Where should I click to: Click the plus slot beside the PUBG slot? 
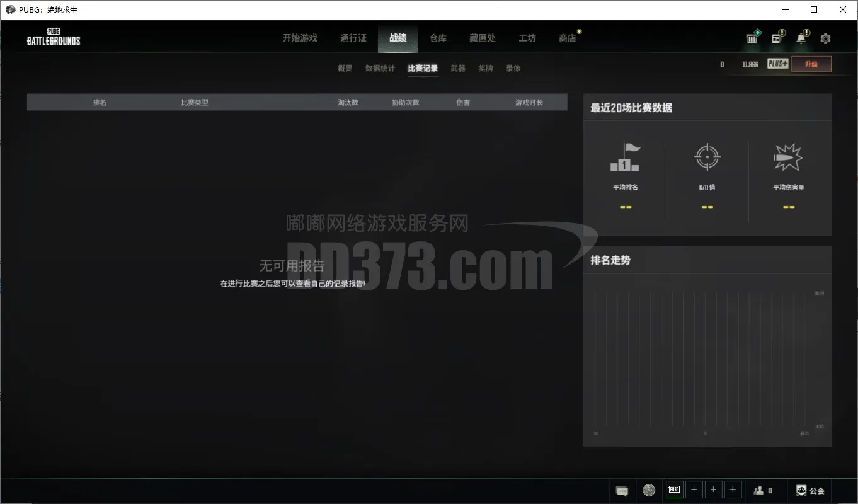[694, 490]
